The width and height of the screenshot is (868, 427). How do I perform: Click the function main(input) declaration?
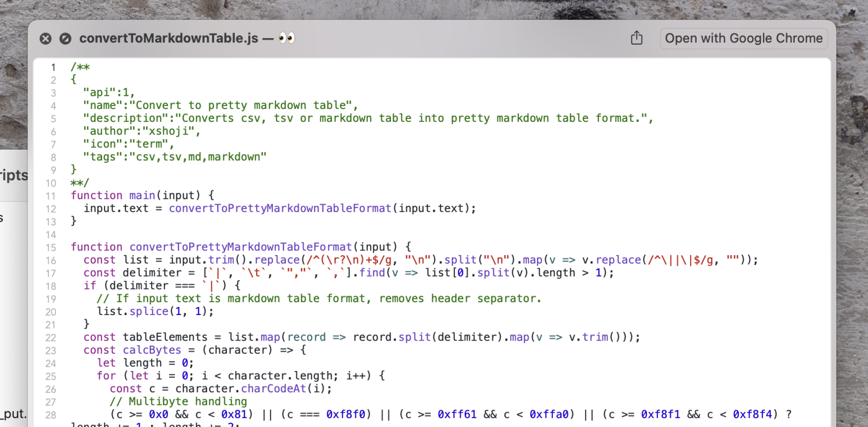pos(142,195)
